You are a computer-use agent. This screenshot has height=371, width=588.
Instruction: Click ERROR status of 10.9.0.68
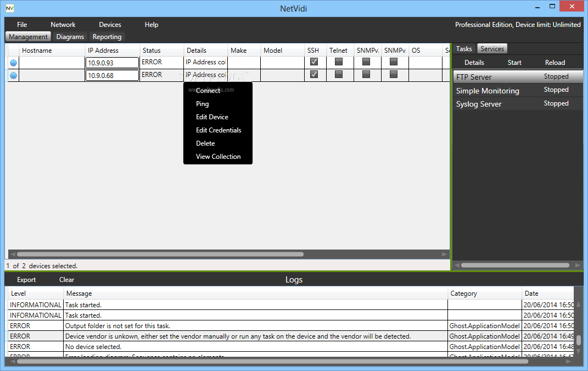pyautogui.click(x=152, y=75)
